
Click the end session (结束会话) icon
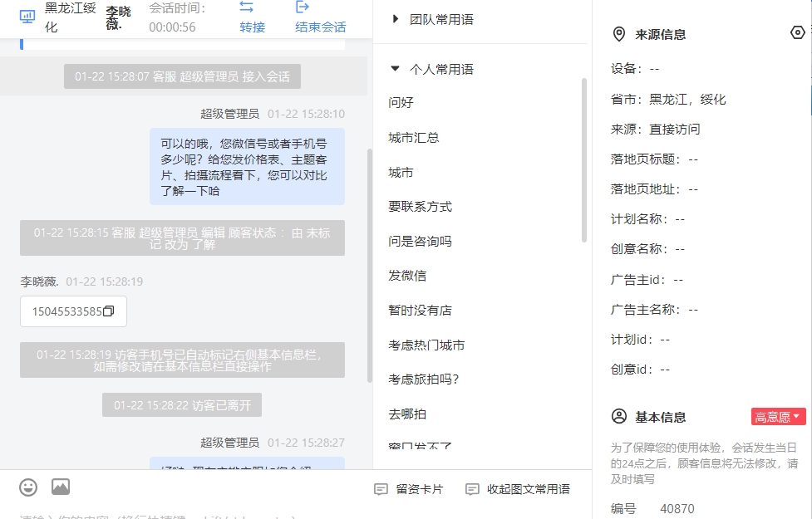302,7
